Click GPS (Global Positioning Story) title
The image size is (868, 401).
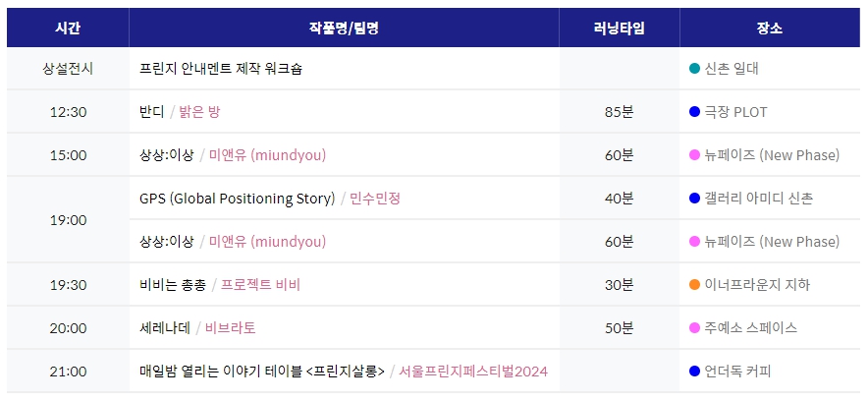pyautogui.click(x=238, y=199)
